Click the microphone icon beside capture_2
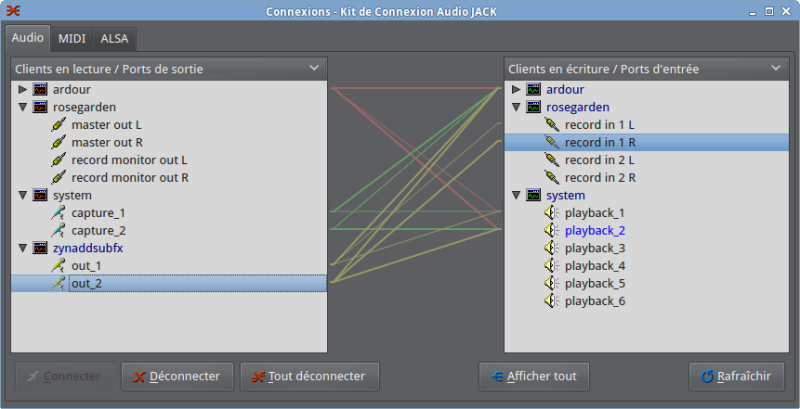 (x=59, y=231)
